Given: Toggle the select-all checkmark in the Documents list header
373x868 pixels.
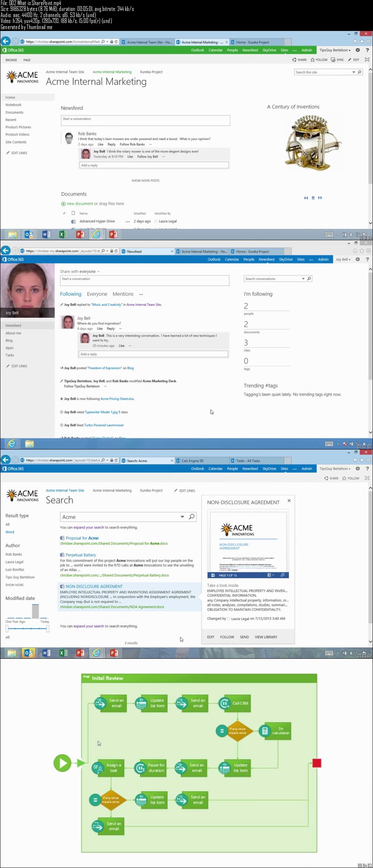Looking at the screenshot, I should pos(64,213).
